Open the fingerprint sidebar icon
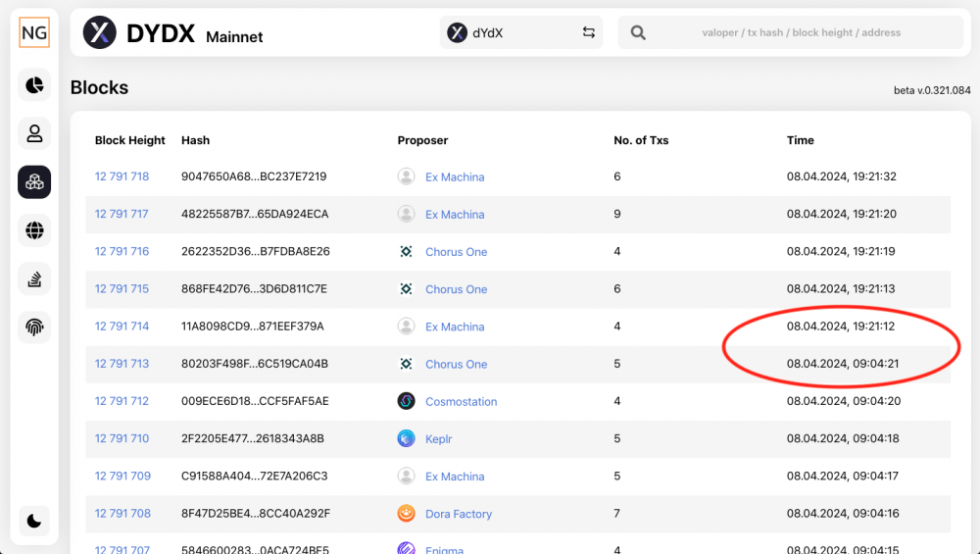Viewport: 980px width, 554px height. 34,327
